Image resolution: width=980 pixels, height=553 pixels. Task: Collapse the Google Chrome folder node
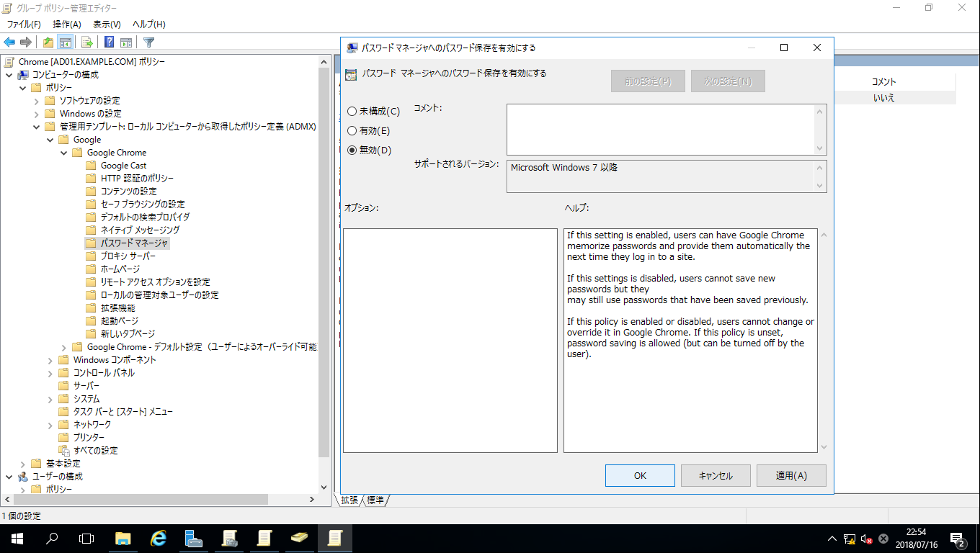(64, 153)
